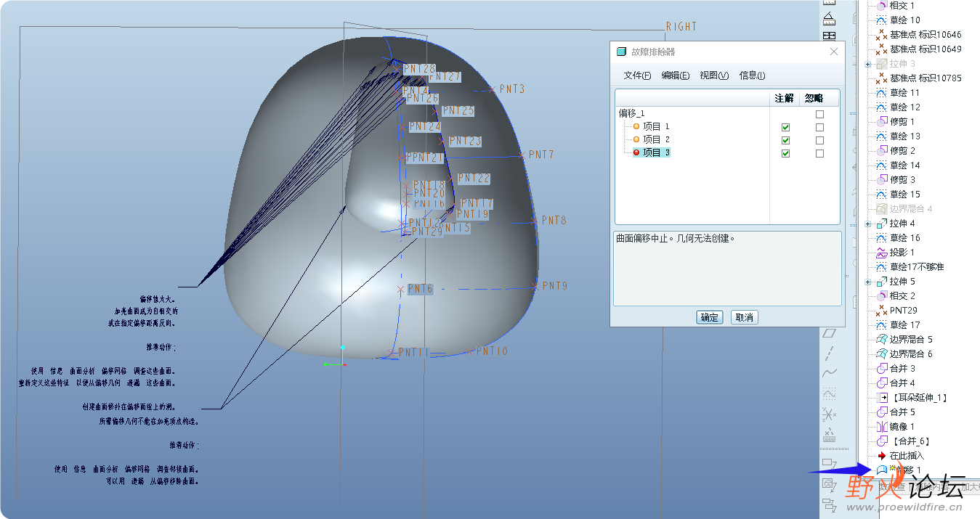Screen dimensions: 980x519
Task: Expand the 拉伸 3 feature node
Action: tap(868, 64)
